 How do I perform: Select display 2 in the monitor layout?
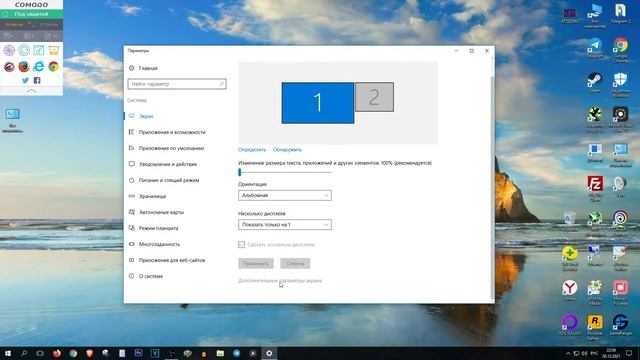[374, 97]
